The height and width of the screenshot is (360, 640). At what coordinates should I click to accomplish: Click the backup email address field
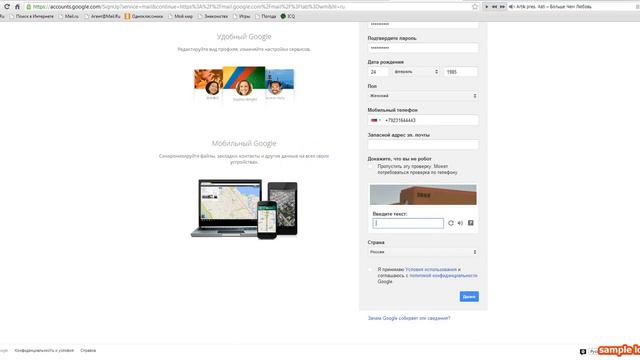[423, 144]
